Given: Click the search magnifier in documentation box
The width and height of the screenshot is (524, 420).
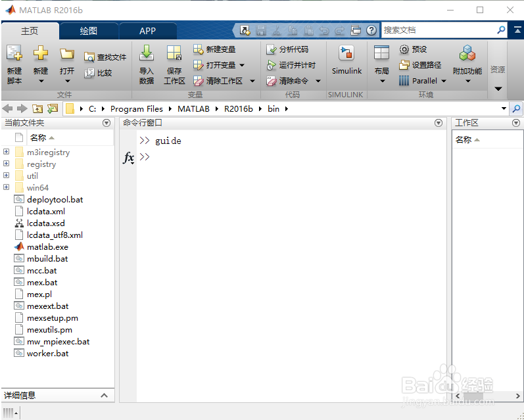Looking at the screenshot, I should tap(501, 30).
